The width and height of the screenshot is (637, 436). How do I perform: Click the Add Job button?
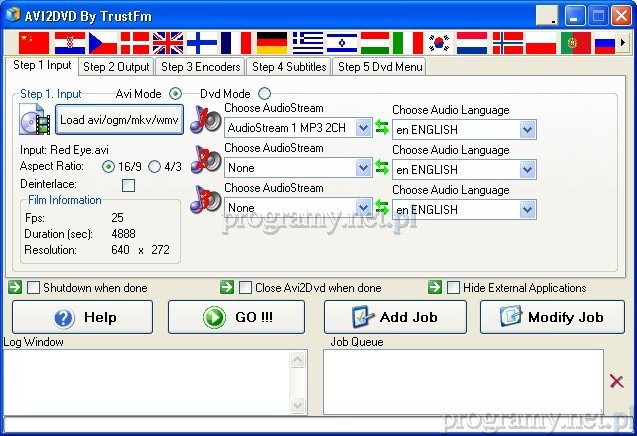coord(394,317)
